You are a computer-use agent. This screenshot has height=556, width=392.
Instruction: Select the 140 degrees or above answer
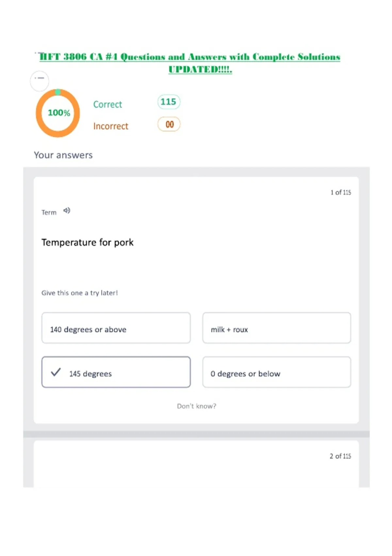click(116, 328)
